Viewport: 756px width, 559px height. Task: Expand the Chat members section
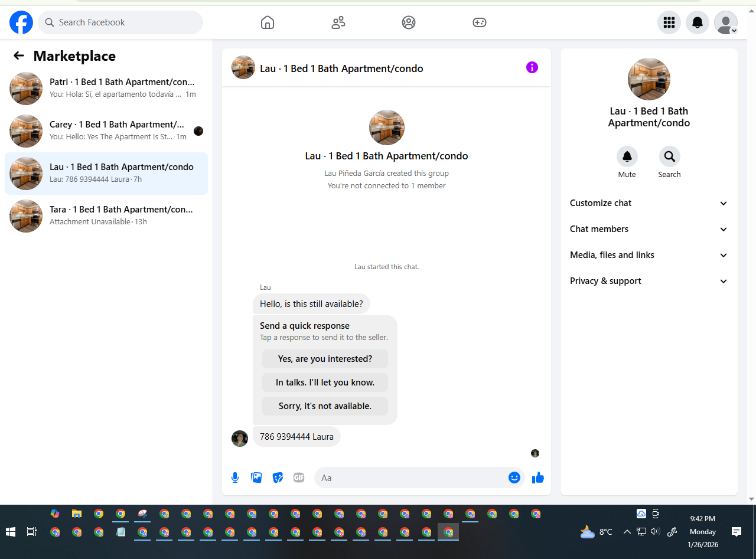click(x=649, y=229)
